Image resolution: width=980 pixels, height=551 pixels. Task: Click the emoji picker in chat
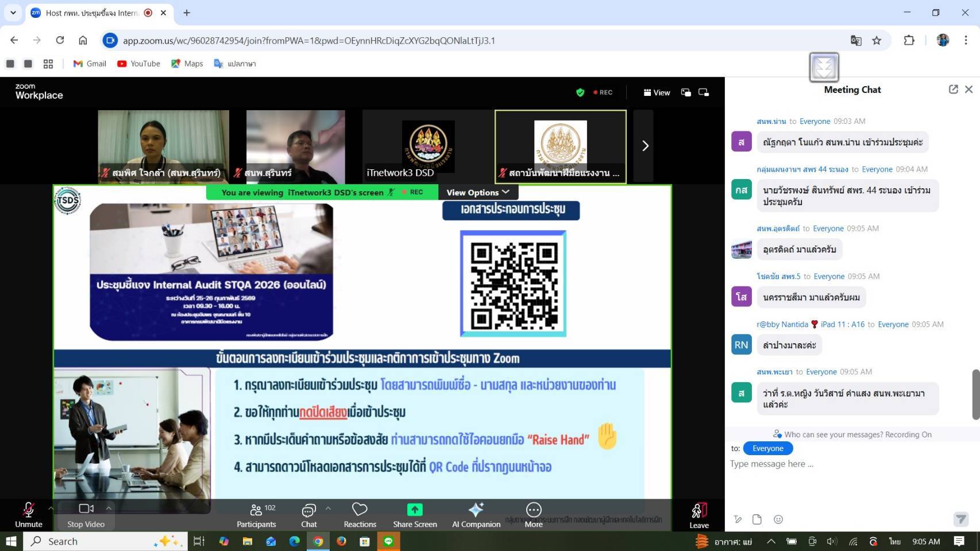pyautogui.click(x=778, y=519)
